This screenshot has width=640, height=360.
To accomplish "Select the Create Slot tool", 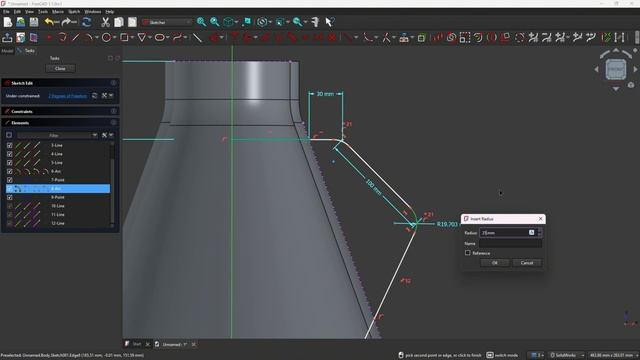I will click(160, 38).
